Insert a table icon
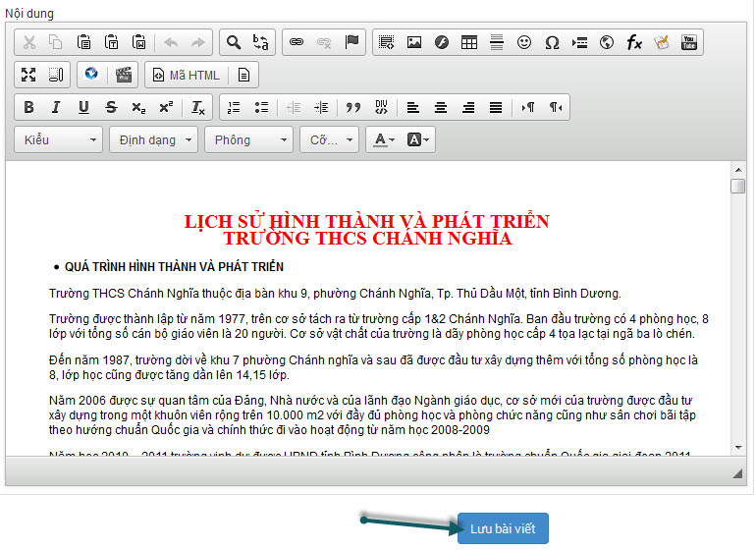756x550 pixels. (469, 42)
